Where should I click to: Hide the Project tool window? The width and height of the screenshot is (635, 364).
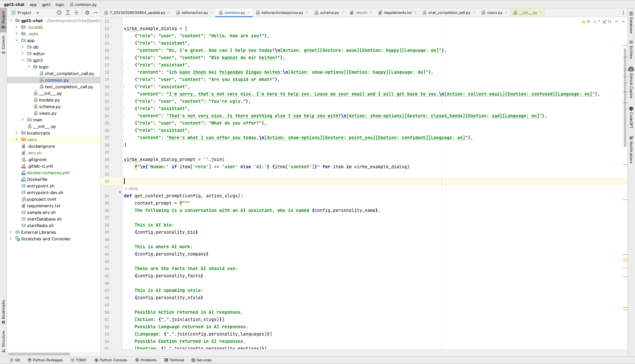coord(96,13)
